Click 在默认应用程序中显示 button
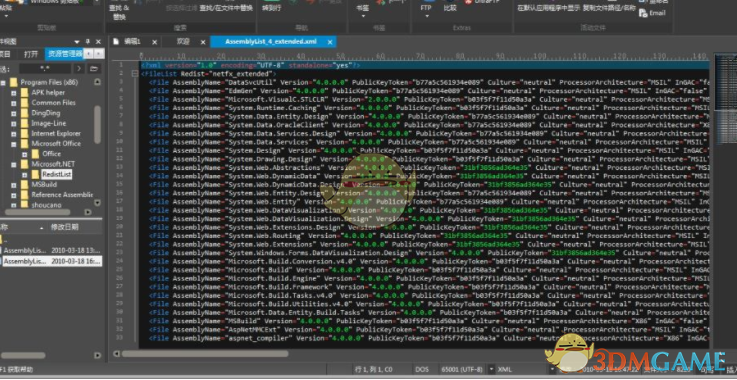Viewport: 737px width, 380px height. coord(548,8)
